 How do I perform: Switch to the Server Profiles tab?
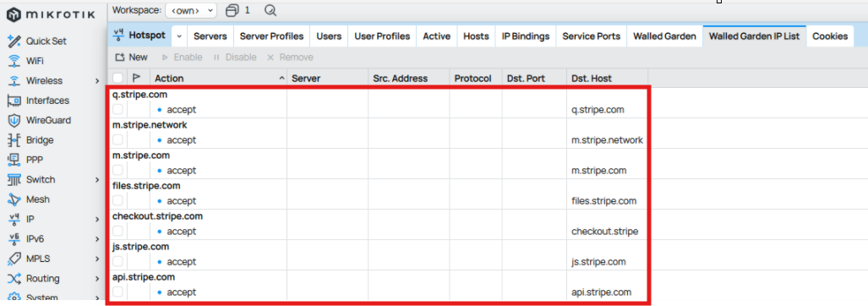tap(272, 36)
